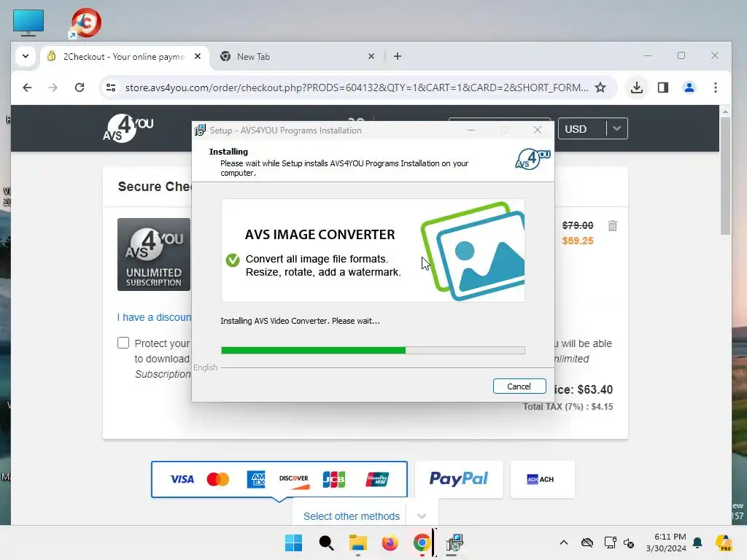
Task: Click the page vertical scrollbar
Action: pos(725,176)
